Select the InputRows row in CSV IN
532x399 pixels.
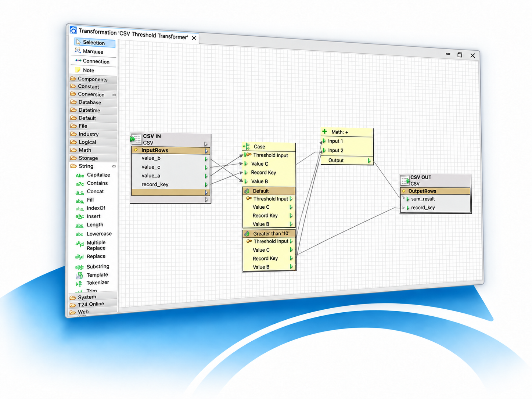(171, 150)
